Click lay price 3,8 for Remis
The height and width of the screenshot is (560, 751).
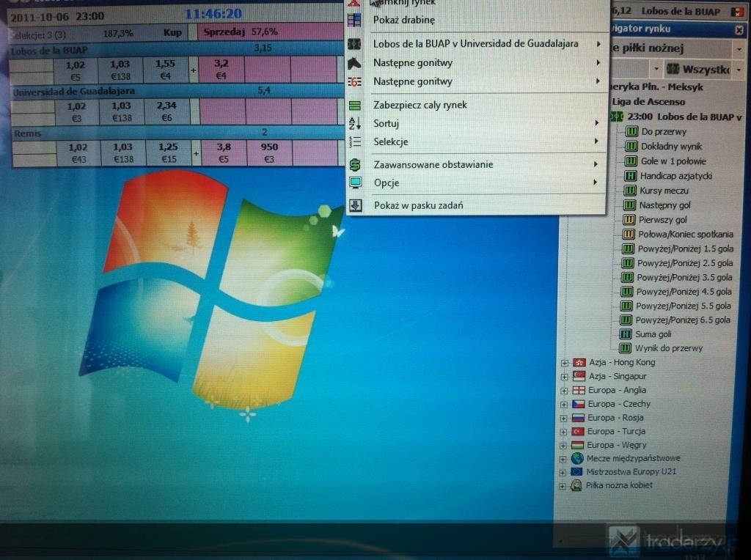(224, 152)
